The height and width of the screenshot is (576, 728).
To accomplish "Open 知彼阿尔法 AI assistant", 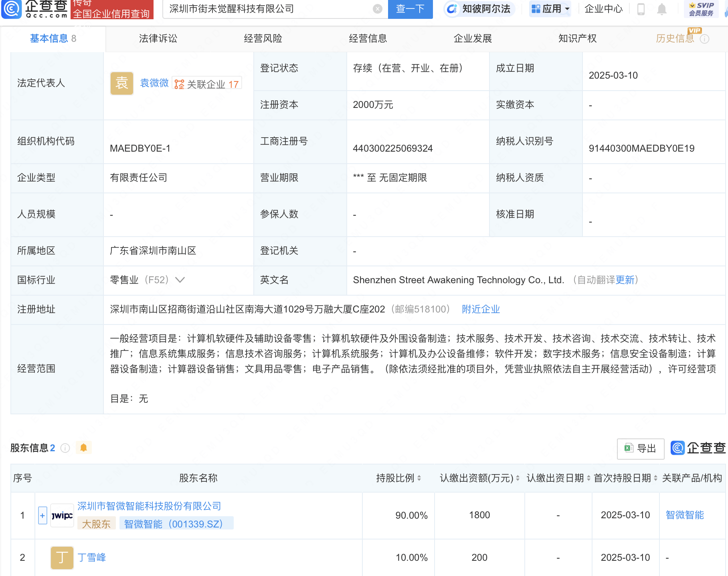I will [479, 9].
